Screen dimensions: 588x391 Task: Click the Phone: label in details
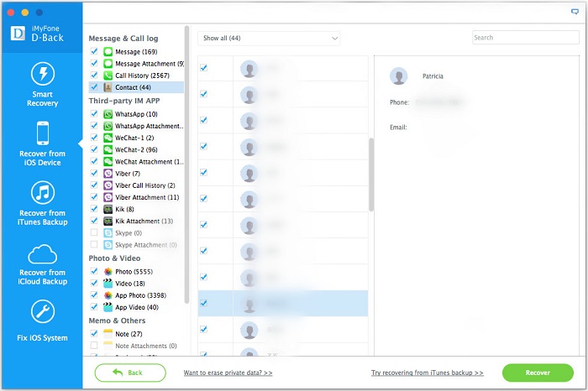pos(399,102)
